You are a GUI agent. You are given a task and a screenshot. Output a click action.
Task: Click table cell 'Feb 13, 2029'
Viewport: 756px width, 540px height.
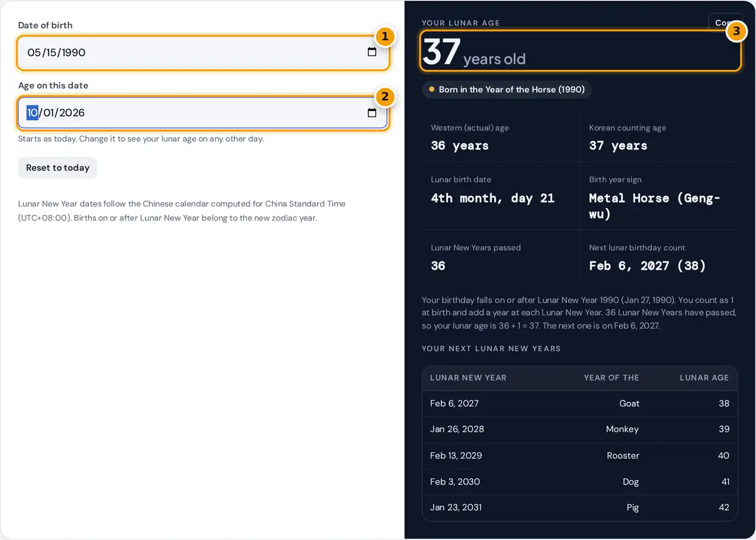point(455,456)
